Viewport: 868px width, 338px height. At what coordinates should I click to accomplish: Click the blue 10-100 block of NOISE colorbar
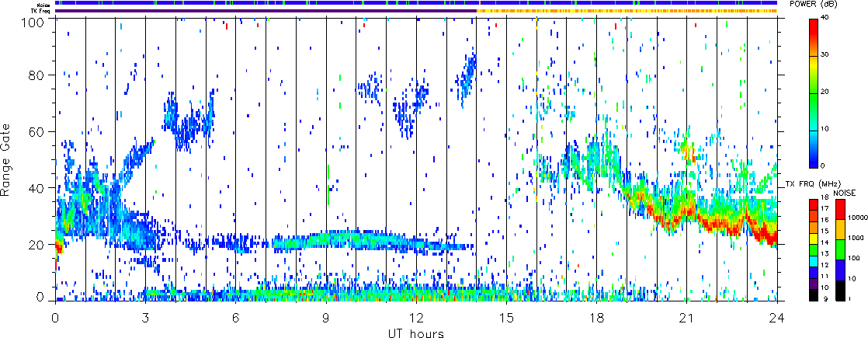(840, 270)
